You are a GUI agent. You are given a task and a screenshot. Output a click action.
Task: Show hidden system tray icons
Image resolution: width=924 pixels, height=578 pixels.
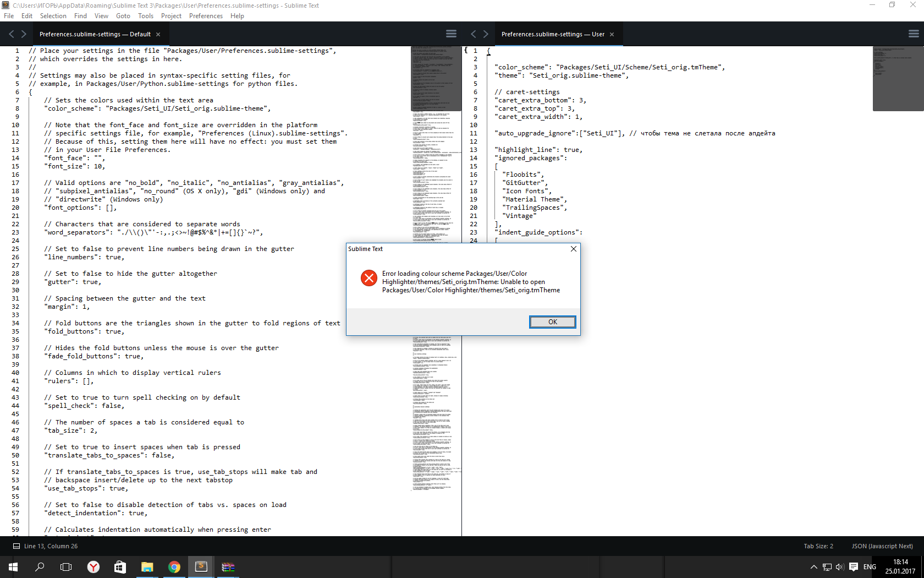[813, 567]
